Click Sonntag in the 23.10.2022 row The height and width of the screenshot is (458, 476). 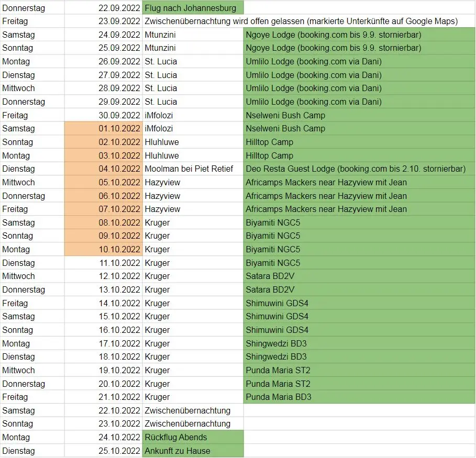pyautogui.click(x=32, y=423)
